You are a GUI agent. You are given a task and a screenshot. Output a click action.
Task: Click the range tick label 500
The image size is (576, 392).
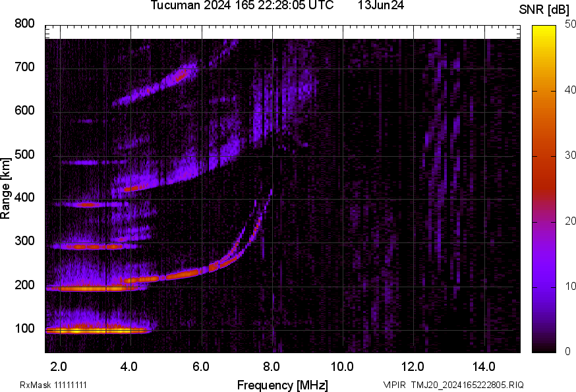click(24, 154)
